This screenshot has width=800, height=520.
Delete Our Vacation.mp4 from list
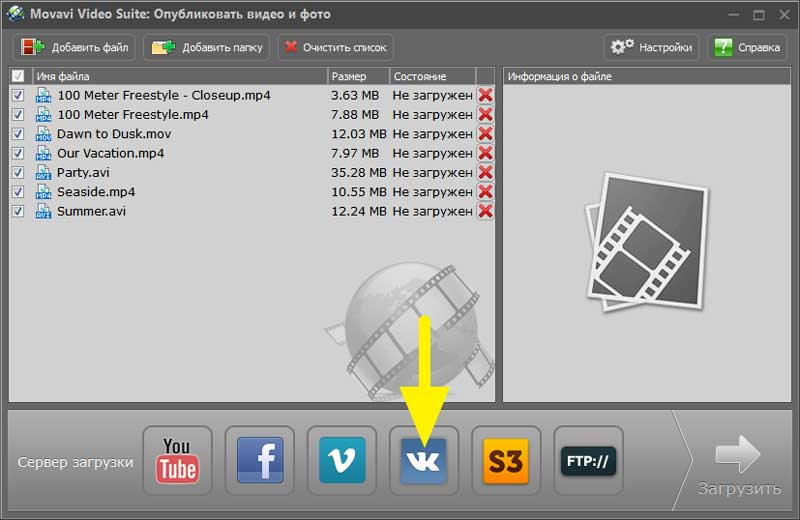click(485, 153)
